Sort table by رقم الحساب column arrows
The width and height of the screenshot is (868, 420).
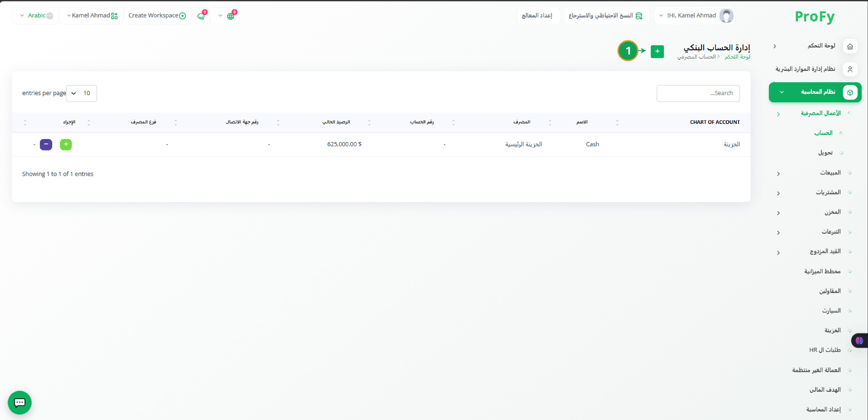coord(369,123)
